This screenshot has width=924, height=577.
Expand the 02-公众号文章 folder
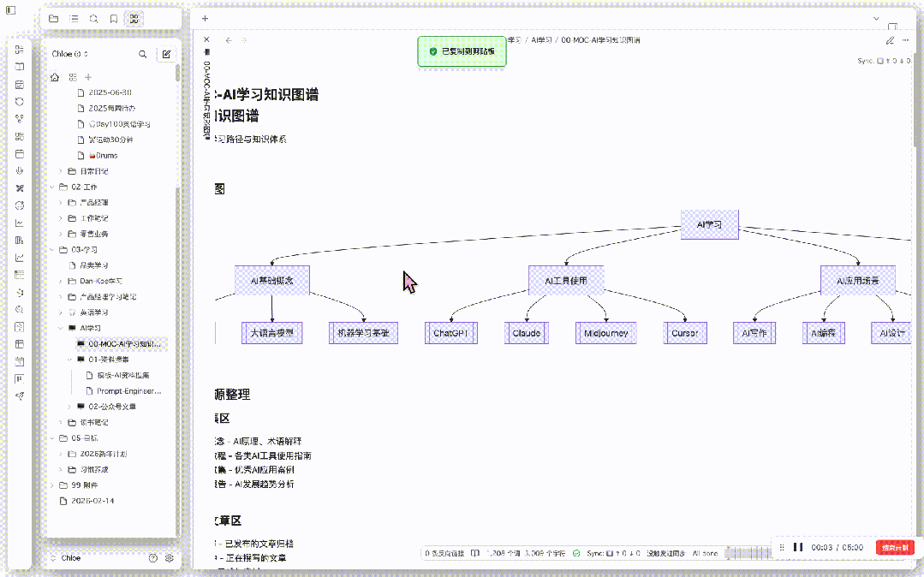pos(69,407)
